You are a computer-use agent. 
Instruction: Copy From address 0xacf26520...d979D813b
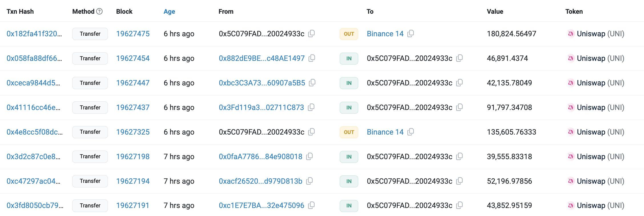tap(309, 181)
